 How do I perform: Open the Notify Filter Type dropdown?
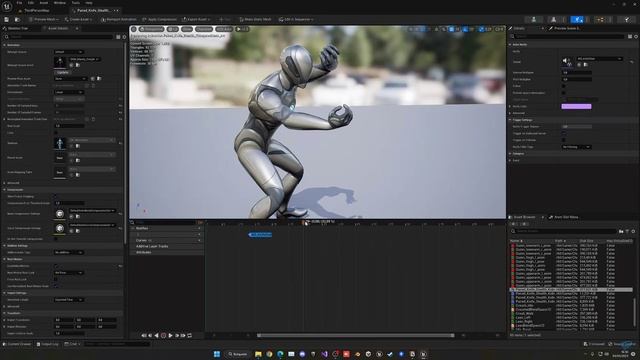pyautogui.click(x=576, y=147)
